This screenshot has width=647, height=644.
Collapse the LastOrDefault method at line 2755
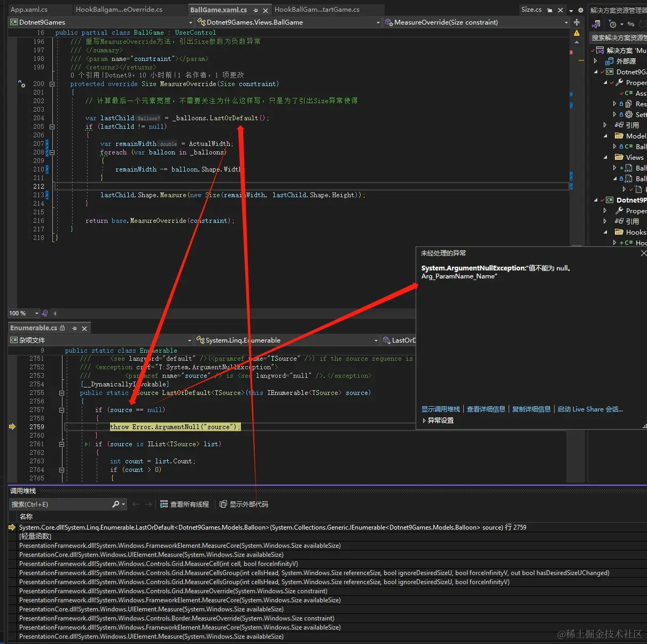coord(61,393)
